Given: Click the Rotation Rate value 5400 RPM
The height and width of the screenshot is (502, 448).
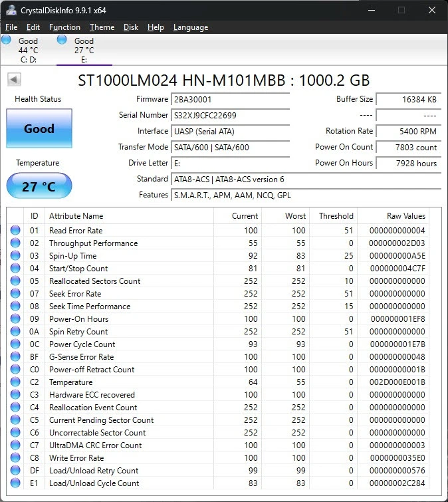Looking at the screenshot, I should pos(409,131).
